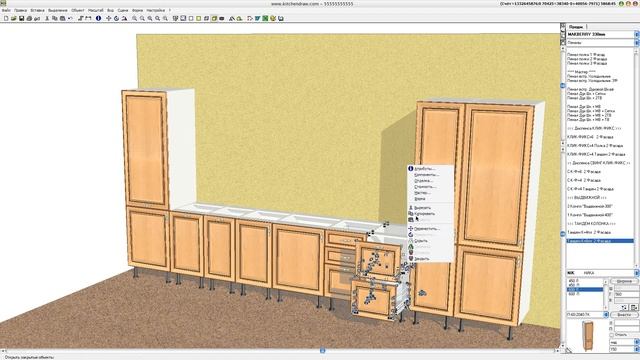Expand the MAKBERRY catalog dropdown
The height and width of the screenshot is (360, 640).
pyautogui.click(x=637, y=34)
